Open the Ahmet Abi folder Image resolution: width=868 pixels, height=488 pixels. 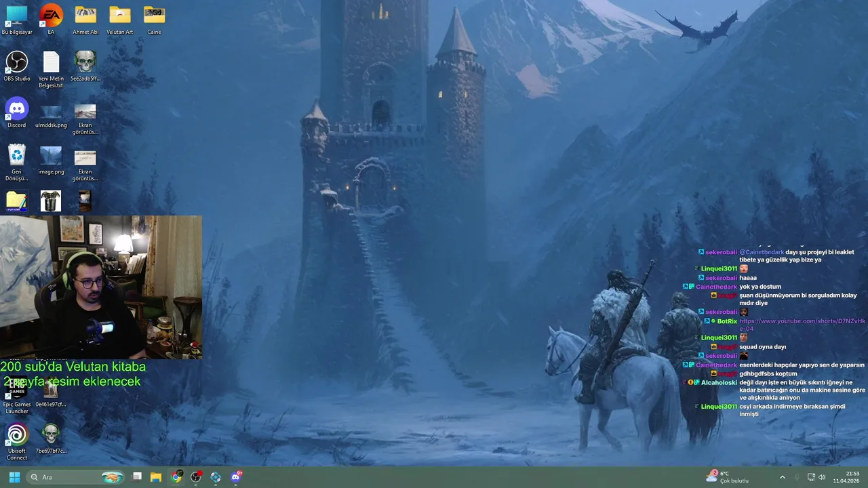coord(85,20)
